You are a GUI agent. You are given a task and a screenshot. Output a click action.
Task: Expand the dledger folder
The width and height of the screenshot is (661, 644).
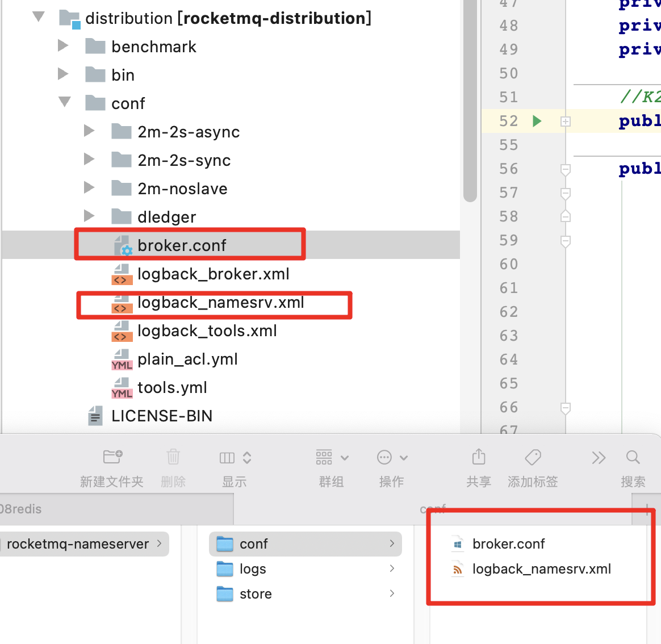click(89, 216)
